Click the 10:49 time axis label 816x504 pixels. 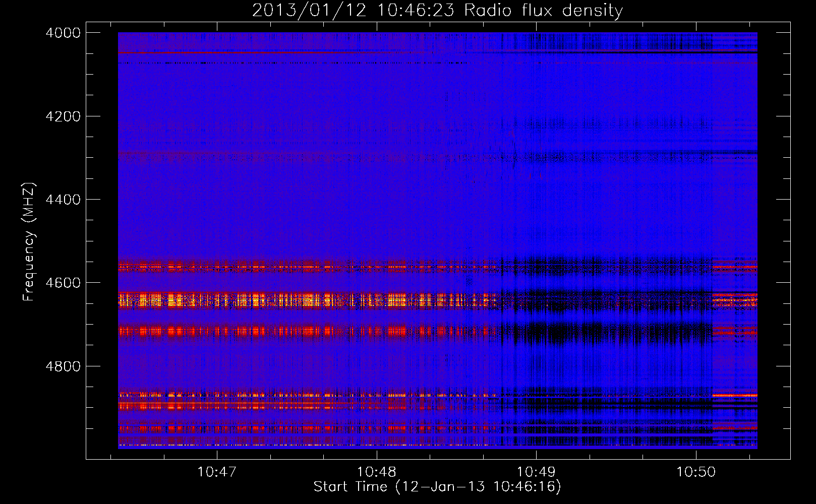point(536,472)
